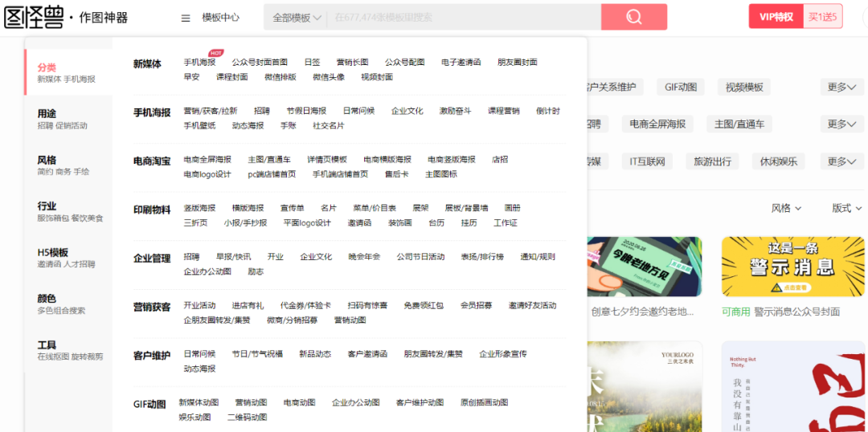
Task: Open 电子邀请函 category link
Action: [461, 62]
